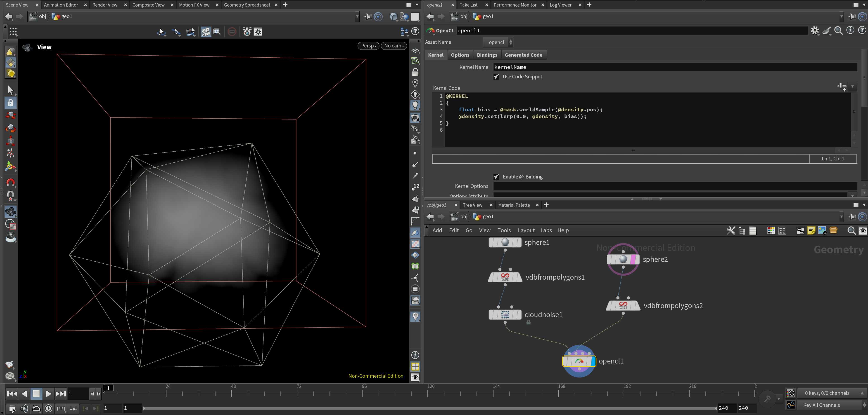Click the Kernel Name input field
Screen dimensions: 868x415
point(674,67)
